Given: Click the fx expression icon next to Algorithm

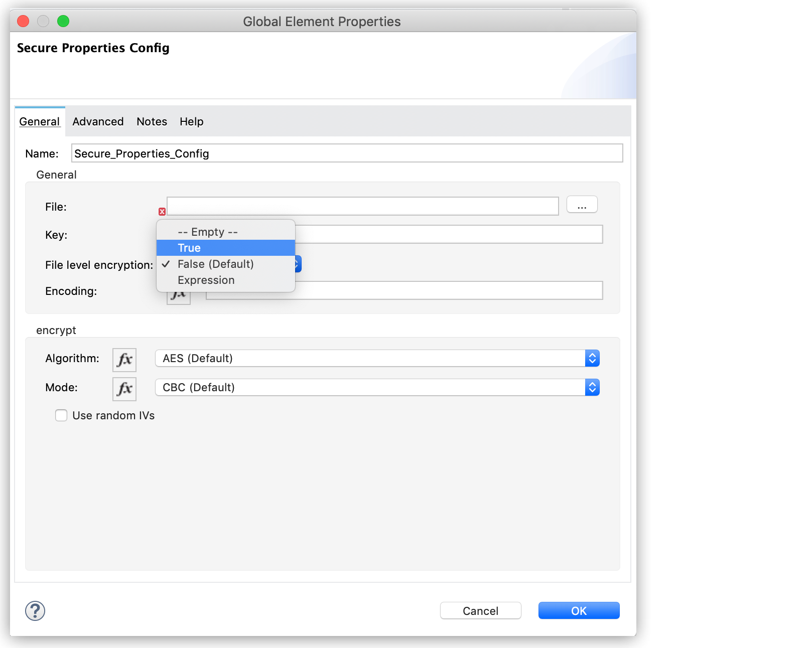Looking at the screenshot, I should point(124,359).
